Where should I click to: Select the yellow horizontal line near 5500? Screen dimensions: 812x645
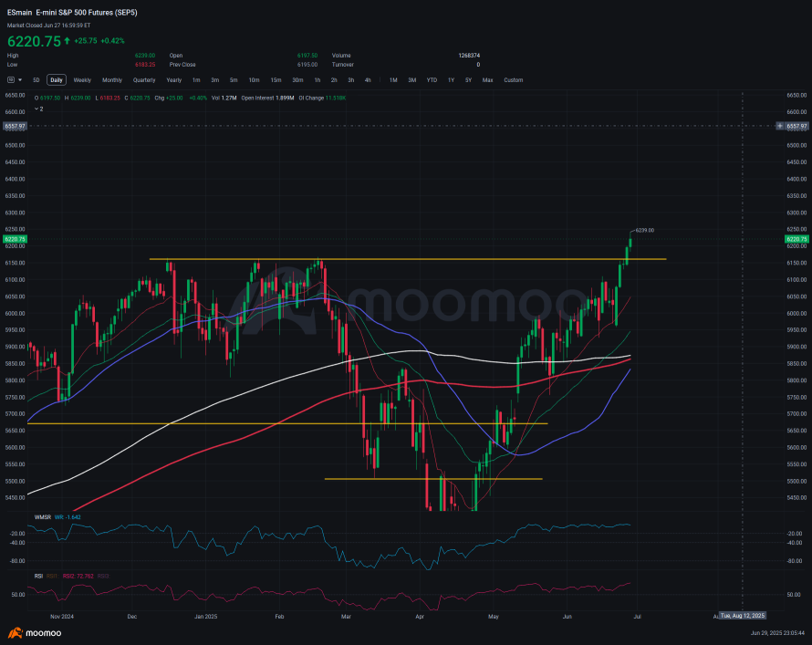tap(433, 479)
